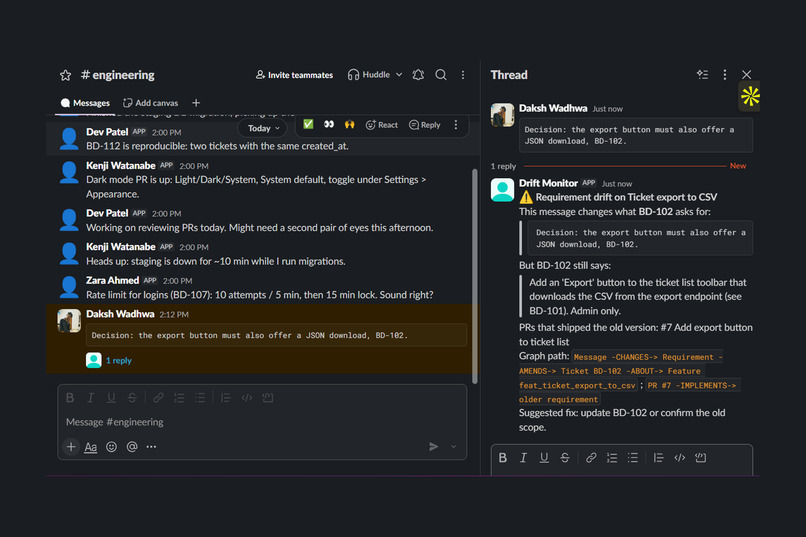The width and height of the screenshot is (806, 537).
Task: Insert blockquote in channel composer
Action: [226, 398]
